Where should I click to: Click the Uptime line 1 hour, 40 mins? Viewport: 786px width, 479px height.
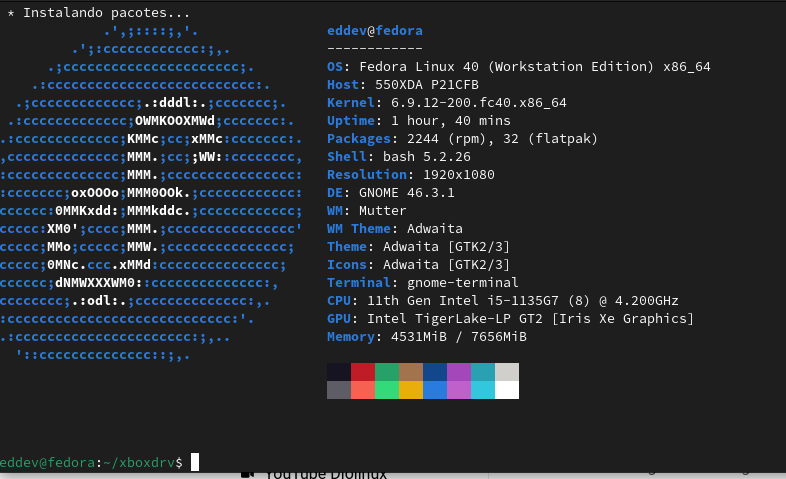(x=419, y=121)
